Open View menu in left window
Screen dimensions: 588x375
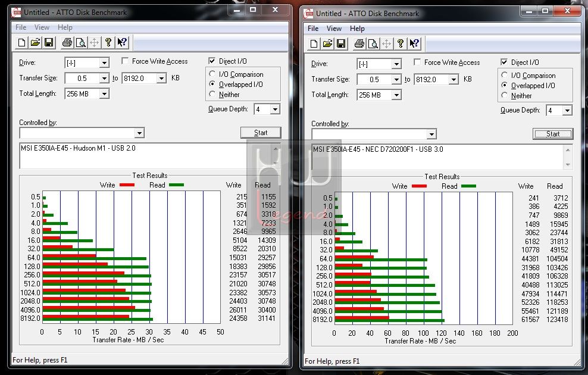pos(42,27)
